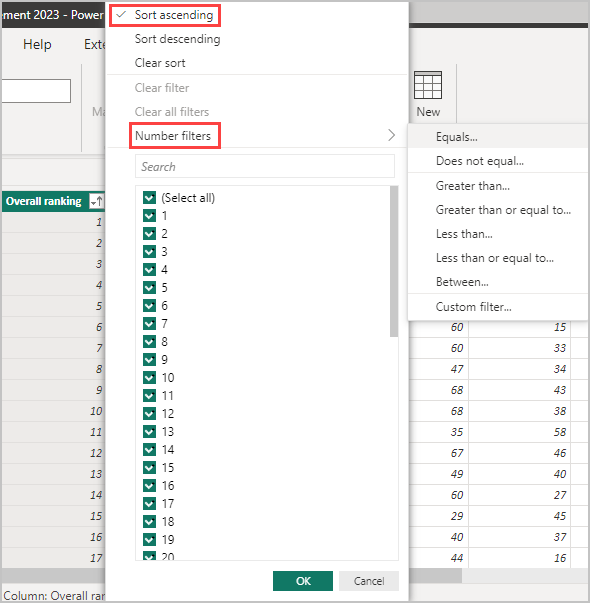Image resolution: width=590 pixels, height=603 pixels.
Task: Click the New table icon in the ribbon
Action: (428, 85)
